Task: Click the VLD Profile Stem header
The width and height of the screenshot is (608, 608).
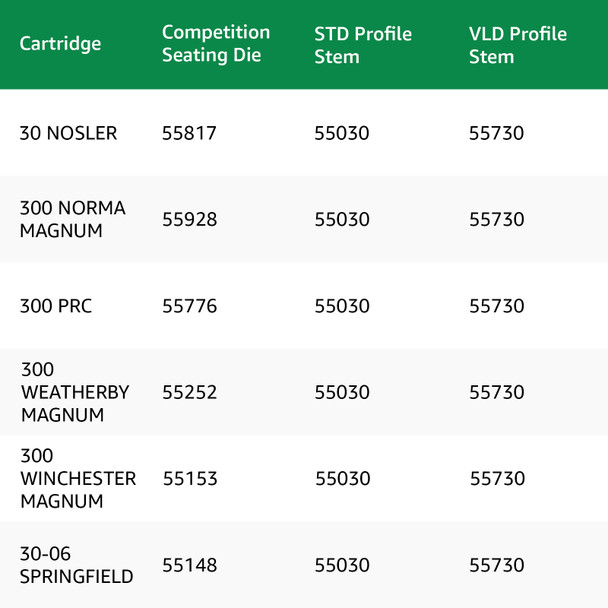Action: click(x=518, y=45)
